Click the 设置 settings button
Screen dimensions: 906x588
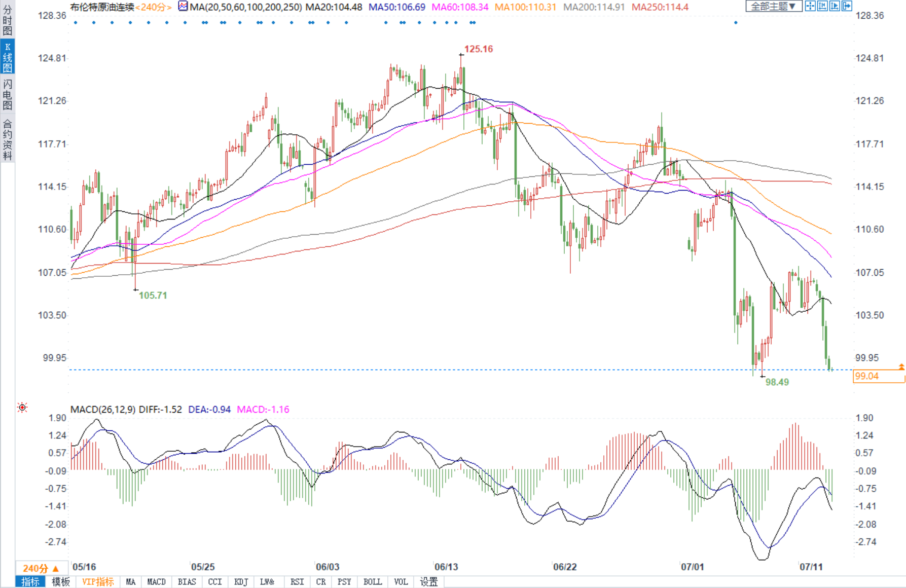429,582
